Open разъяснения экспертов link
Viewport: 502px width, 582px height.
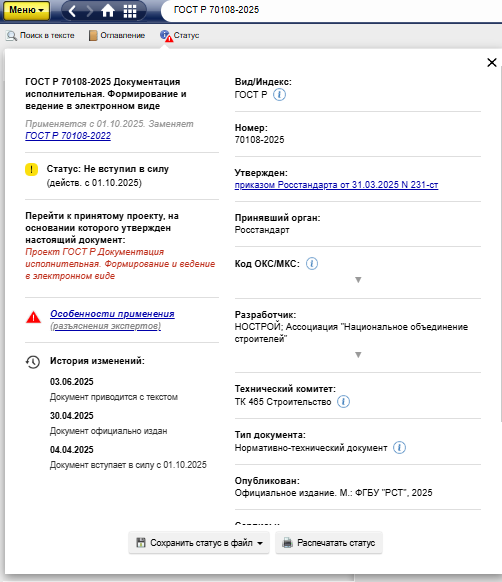pyautogui.click(x=105, y=326)
